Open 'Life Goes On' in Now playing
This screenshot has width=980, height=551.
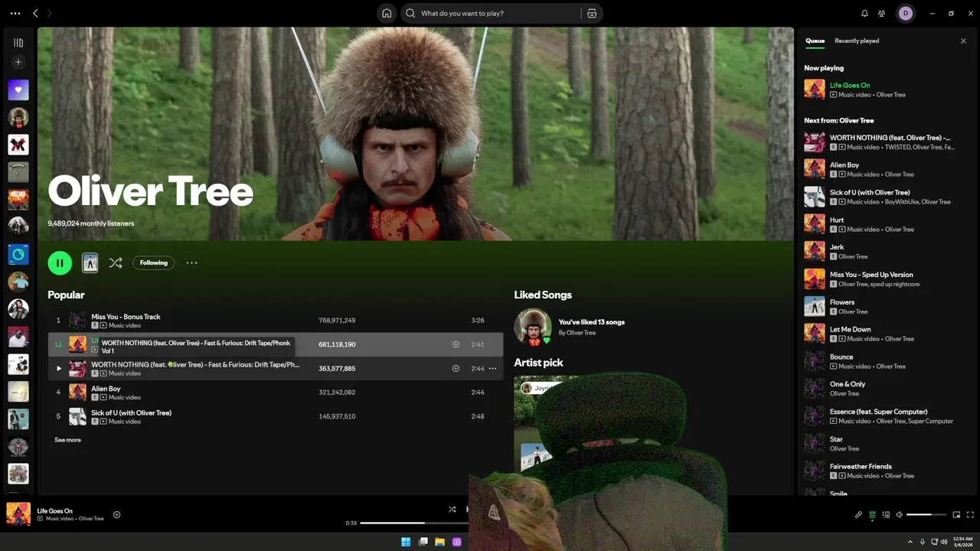pyautogui.click(x=850, y=85)
